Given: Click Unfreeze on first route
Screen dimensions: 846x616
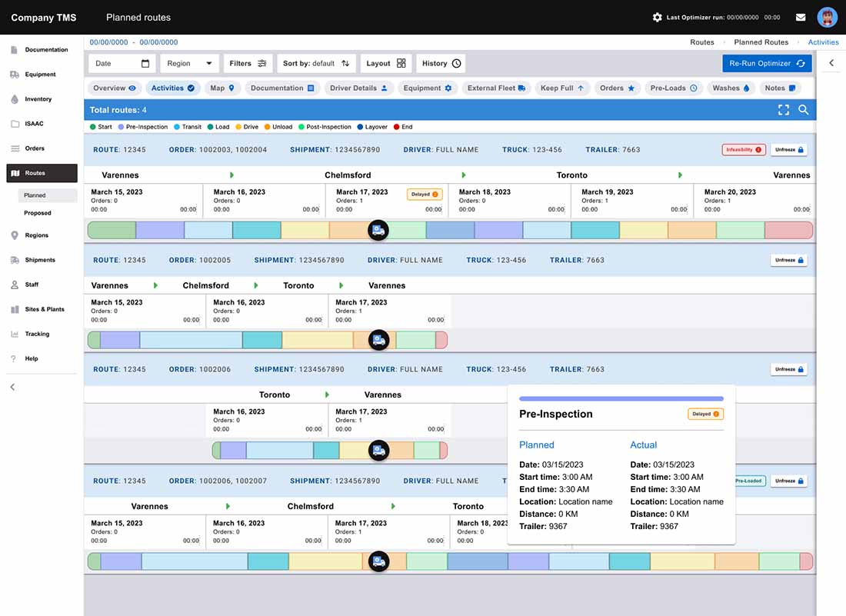Looking at the screenshot, I should [789, 150].
